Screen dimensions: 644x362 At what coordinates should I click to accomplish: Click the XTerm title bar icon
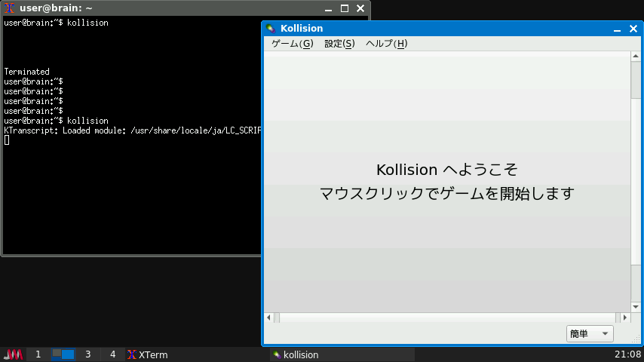10,9
